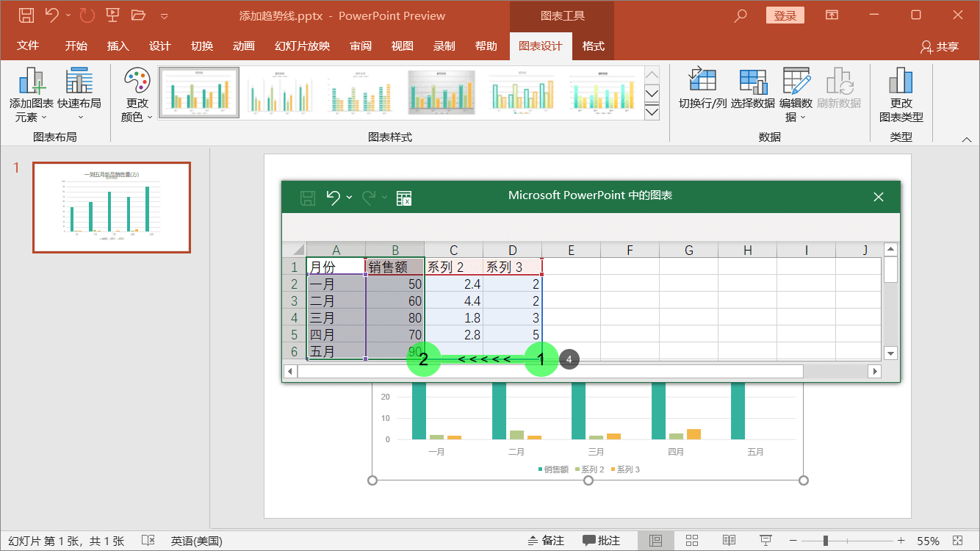980x551 pixels.
Task: Click the Redo icon in title bar
Action: pos(87,15)
